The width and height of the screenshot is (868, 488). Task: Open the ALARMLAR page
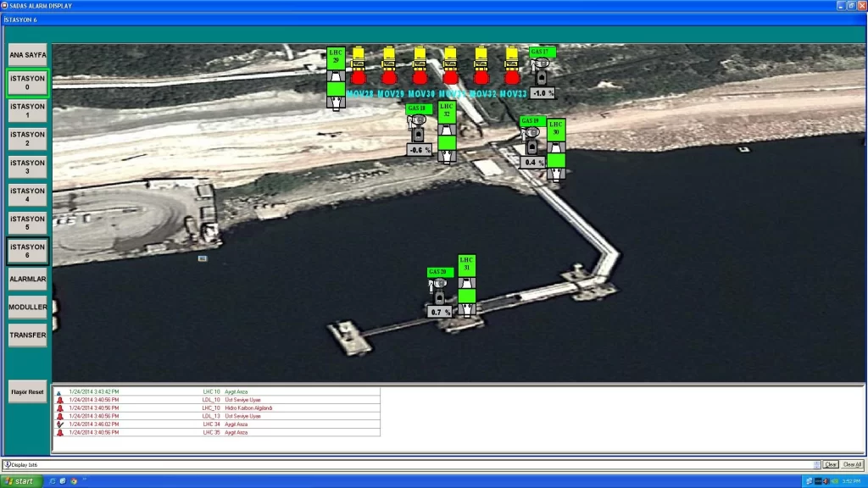click(x=28, y=279)
